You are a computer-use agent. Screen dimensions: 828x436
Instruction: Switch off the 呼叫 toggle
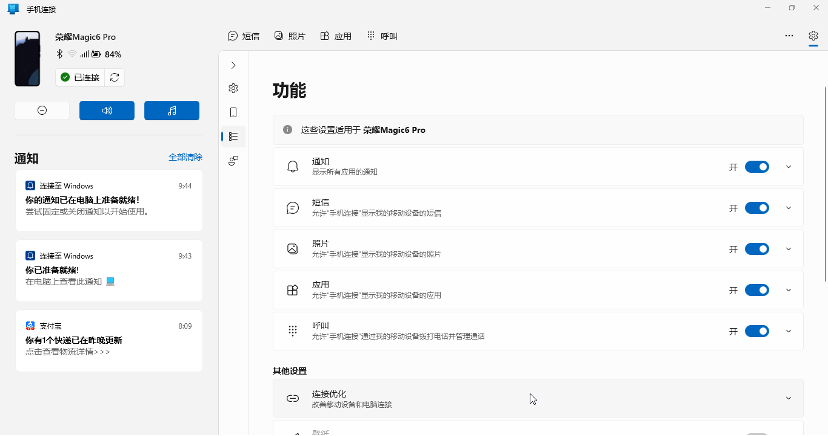coord(757,331)
